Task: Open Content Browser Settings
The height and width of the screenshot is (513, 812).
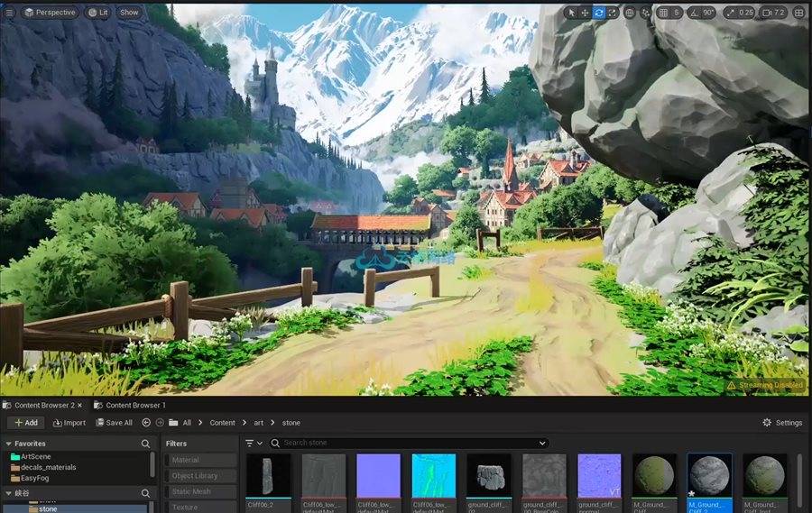Action: [x=782, y=423]
